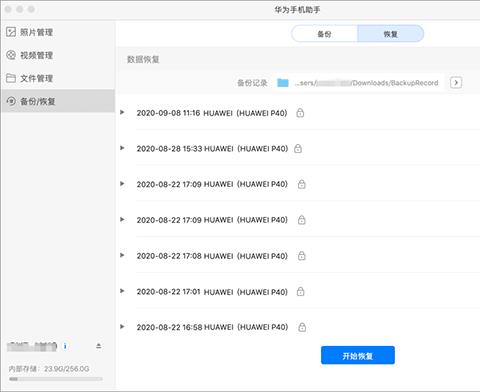Expand the 2020-08-28 15:33 backup record
This screenshot has width=480, height=392.
122,148
